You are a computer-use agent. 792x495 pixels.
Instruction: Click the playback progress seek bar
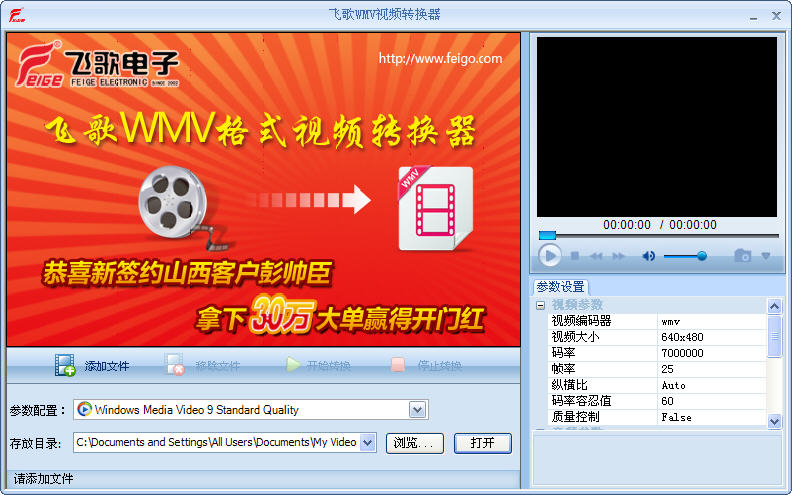659,235
